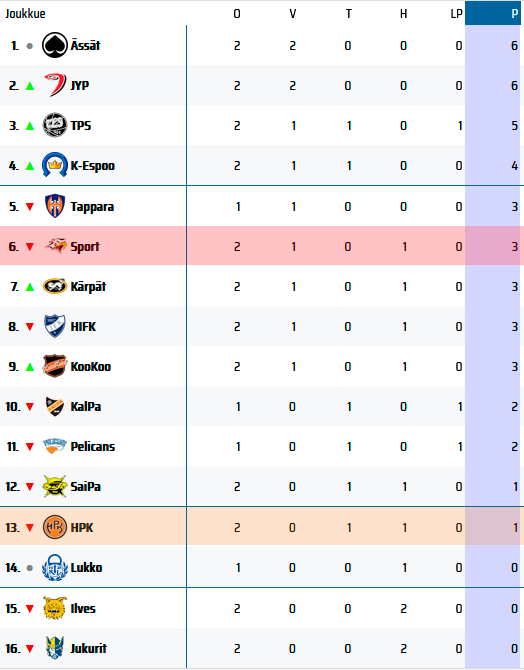Viewport: 524px width, 670px height.
Task: Sort by the V wins column header
Action: tap(292, 14)
